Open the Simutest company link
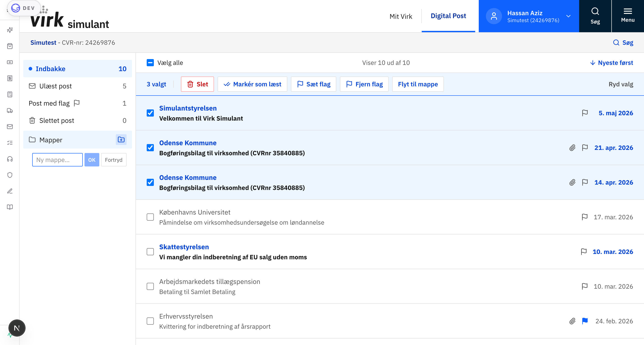This screenshot has width=644, height=345. [x=43, y=43]
